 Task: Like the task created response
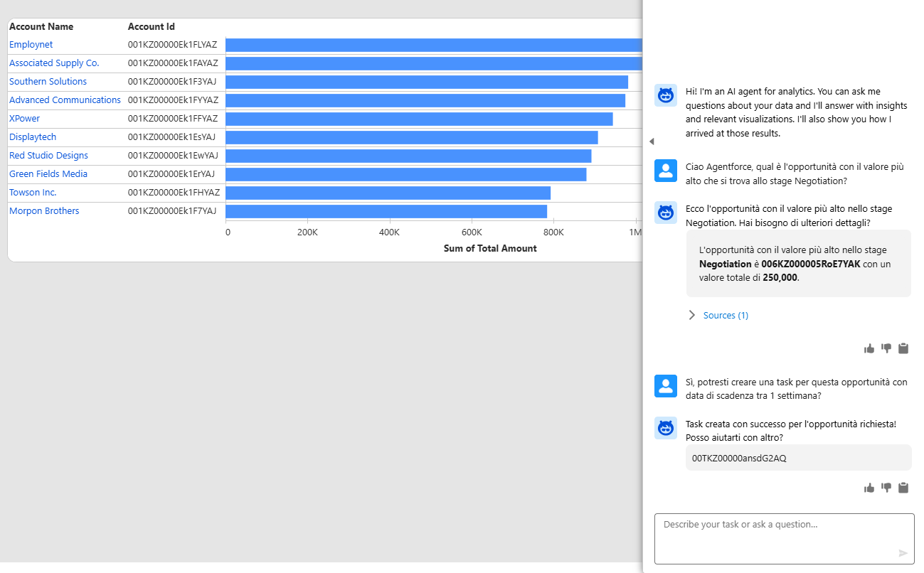pos(869,488)
